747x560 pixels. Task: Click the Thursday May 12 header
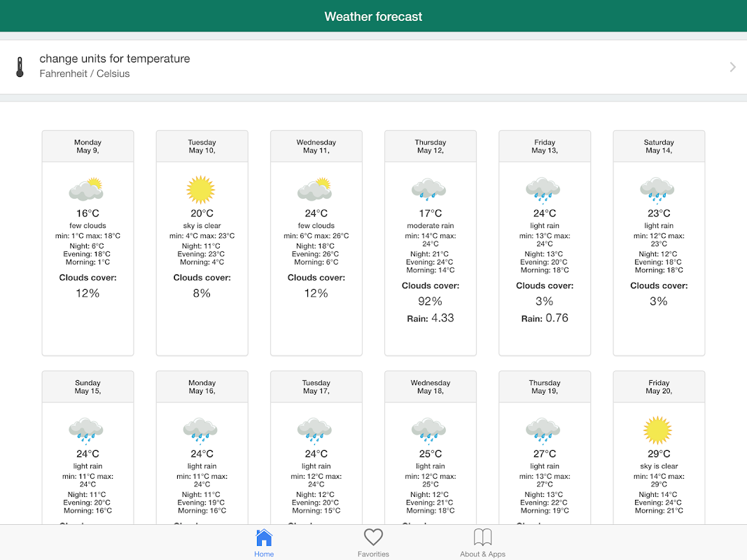tap(430, 146)
